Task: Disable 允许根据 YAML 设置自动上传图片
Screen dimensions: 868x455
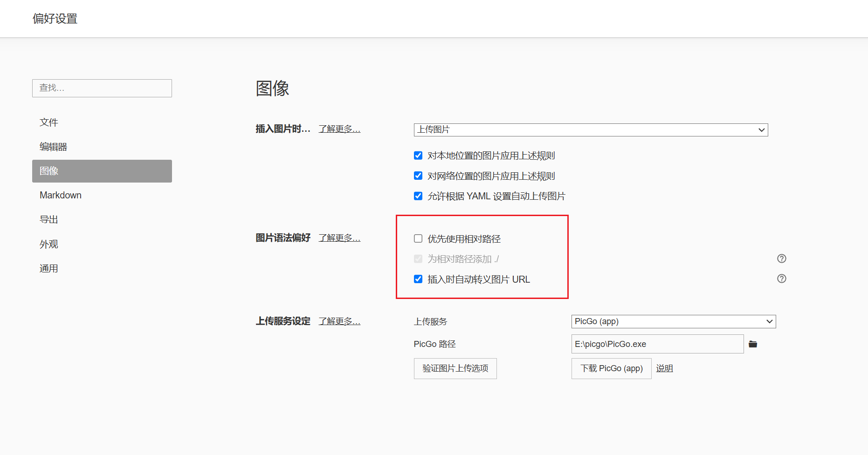Action: pos(418,196)
